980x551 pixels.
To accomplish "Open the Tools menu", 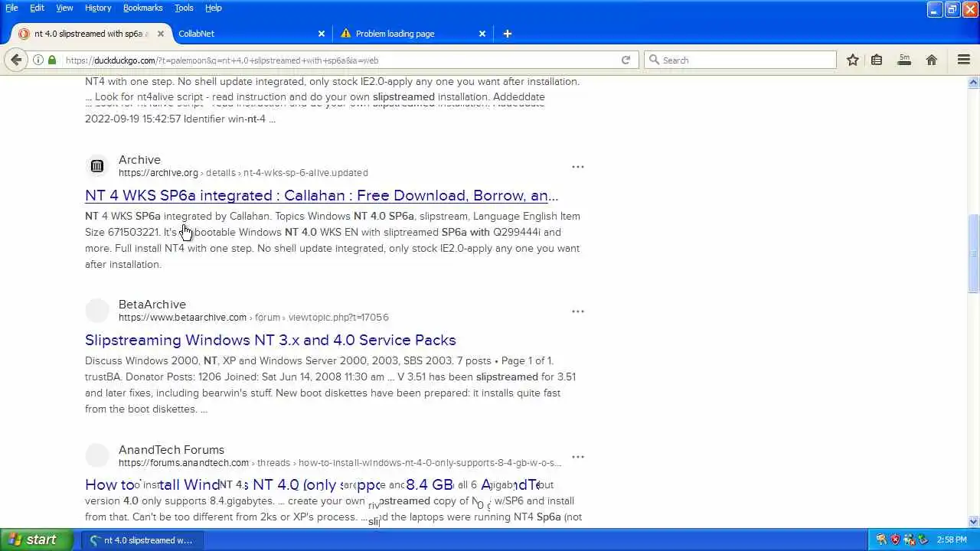I will pos(184,8).
